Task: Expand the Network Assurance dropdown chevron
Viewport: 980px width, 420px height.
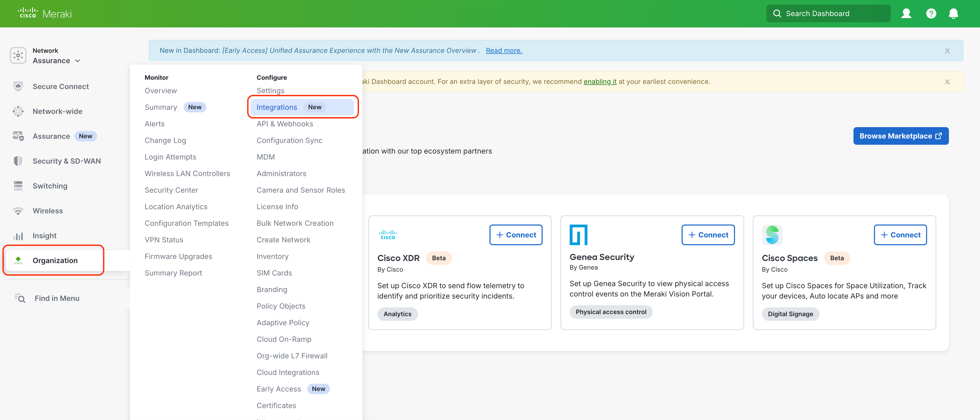Action: coord(78,61)
